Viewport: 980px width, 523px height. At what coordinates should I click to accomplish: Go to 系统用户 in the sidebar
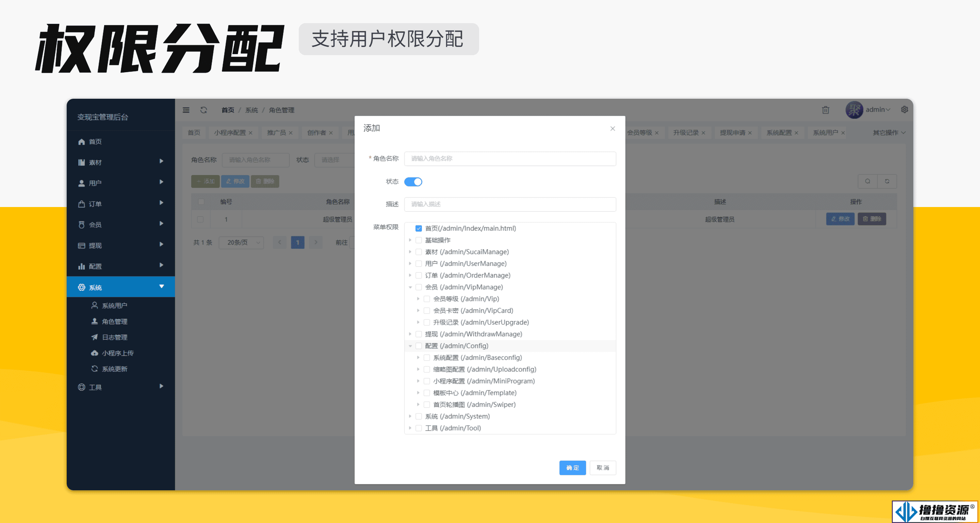click(x=120, y=305)
